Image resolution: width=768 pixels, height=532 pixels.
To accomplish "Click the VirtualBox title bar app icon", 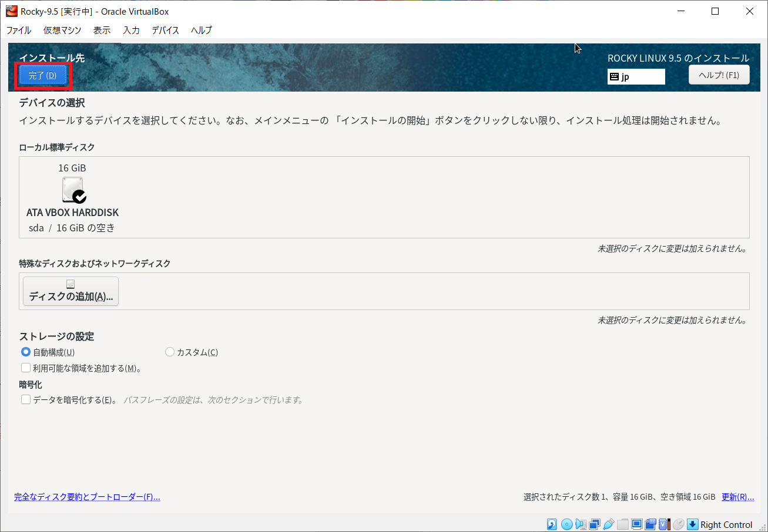I will point(11,11).
